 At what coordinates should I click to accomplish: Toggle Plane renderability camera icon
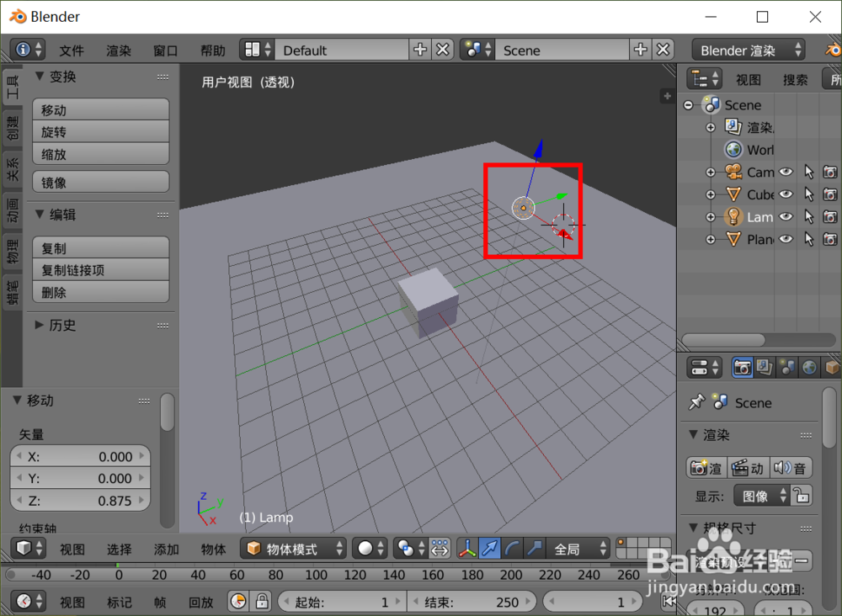click(x=830, y=239)
